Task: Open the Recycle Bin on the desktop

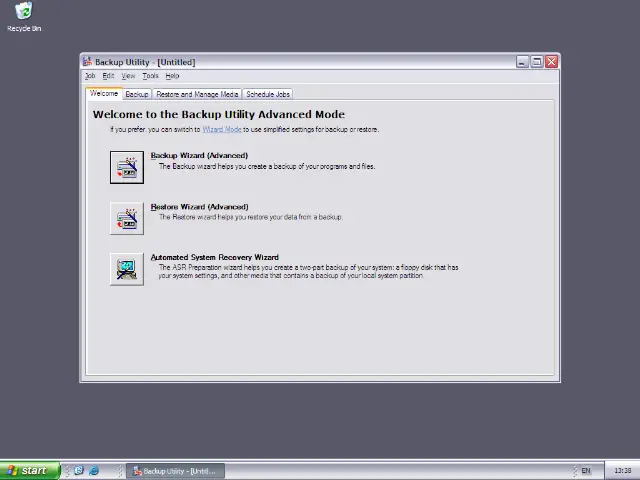Action: [24, 14]
